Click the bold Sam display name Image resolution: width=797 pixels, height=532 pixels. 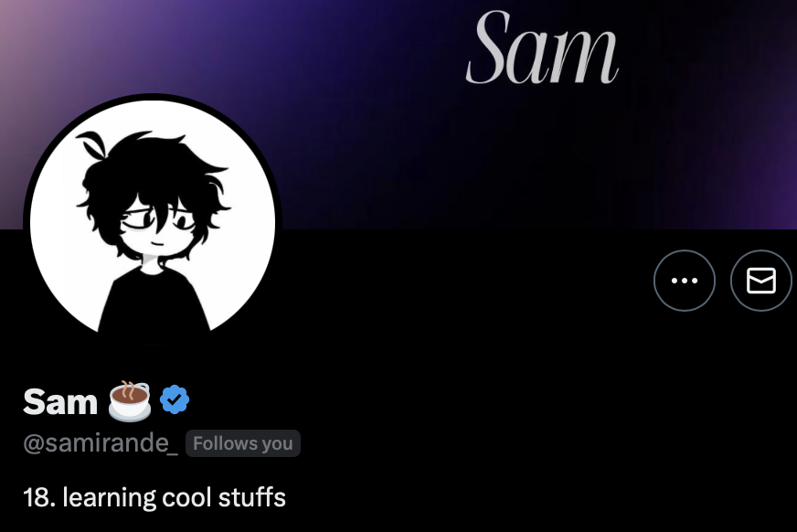pyautogui.click(x=60, y=402)
